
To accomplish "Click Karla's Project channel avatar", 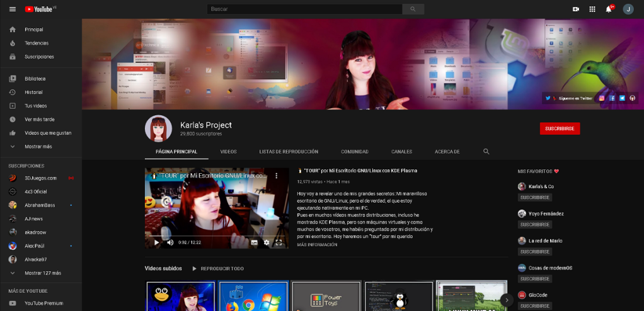I will pyautogui.click(x=158, y=128).
